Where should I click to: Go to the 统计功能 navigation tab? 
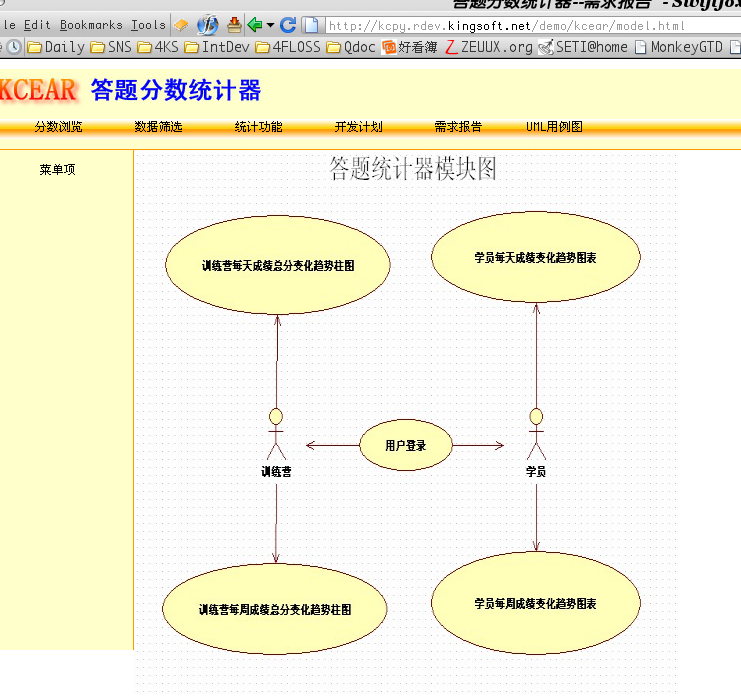click(258, 127)
